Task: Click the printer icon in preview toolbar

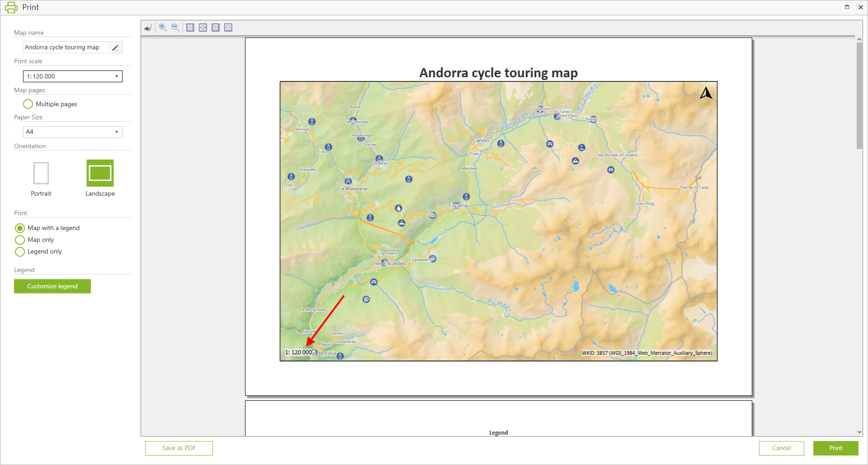Action: click(148, 28)
